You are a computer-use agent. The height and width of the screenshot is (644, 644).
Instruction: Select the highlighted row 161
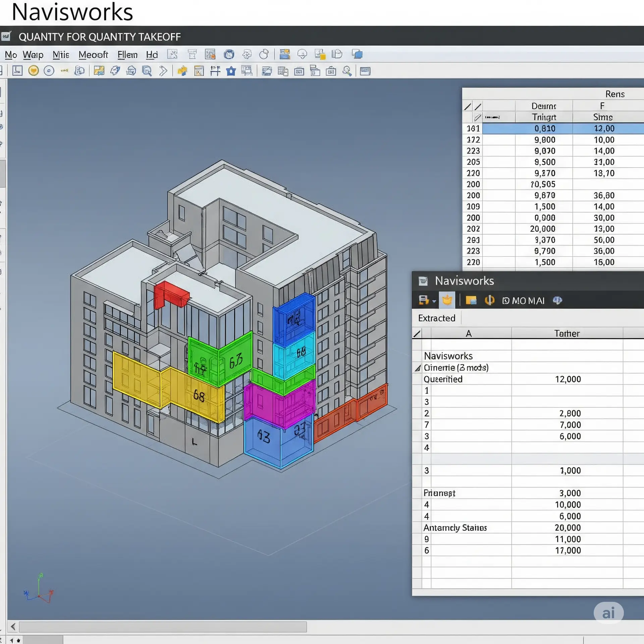(553, 128)
